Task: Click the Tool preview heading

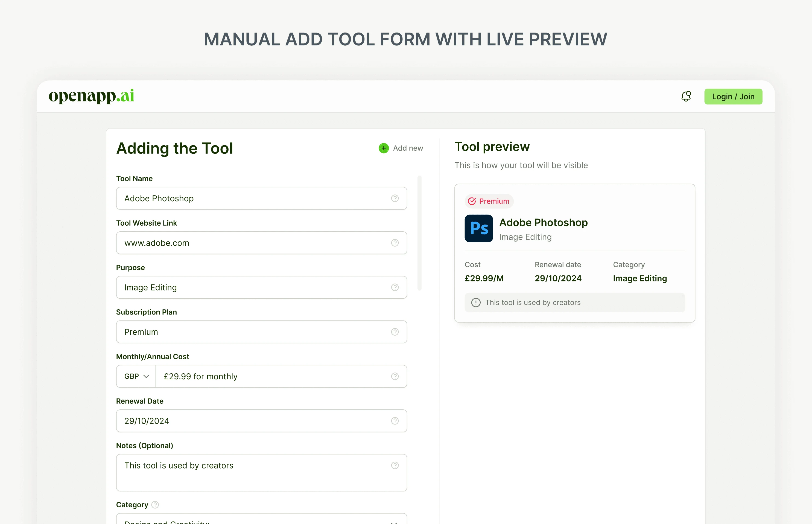Action: 492,147
